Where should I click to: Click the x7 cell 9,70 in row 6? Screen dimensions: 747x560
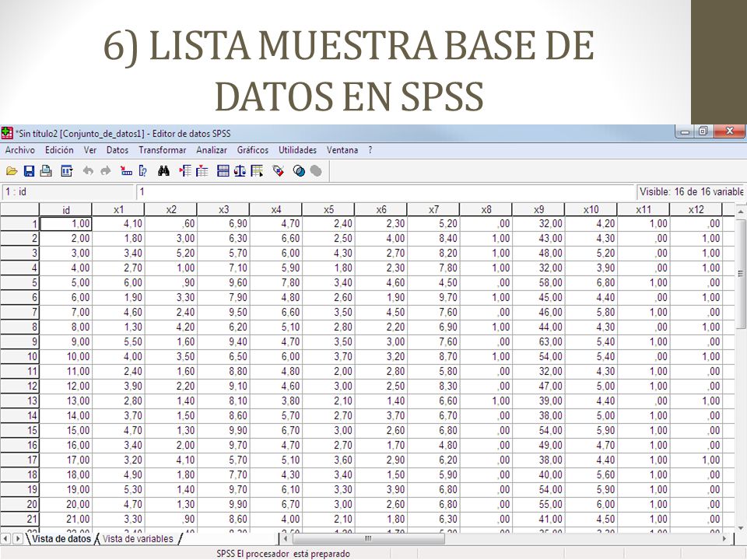pos(433,297)
